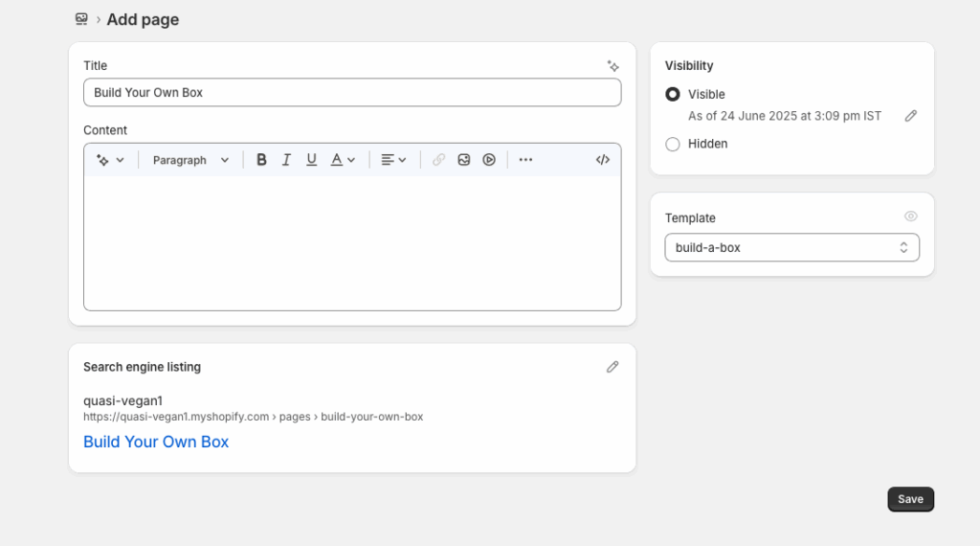Screen dimensions: 980x546
Task: Click the listing URL text quasi-vegan1.myshopify.com
Action: click(176, 417)
